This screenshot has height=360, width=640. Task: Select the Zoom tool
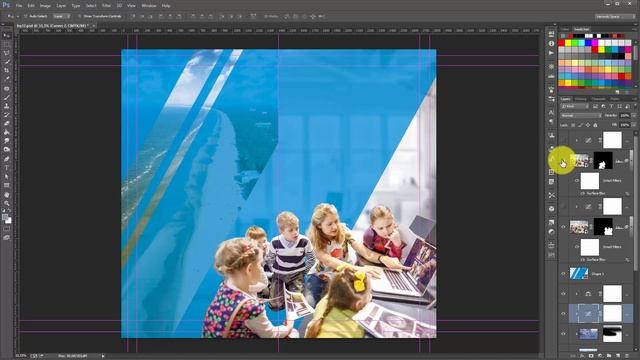(x=7, y=203)
